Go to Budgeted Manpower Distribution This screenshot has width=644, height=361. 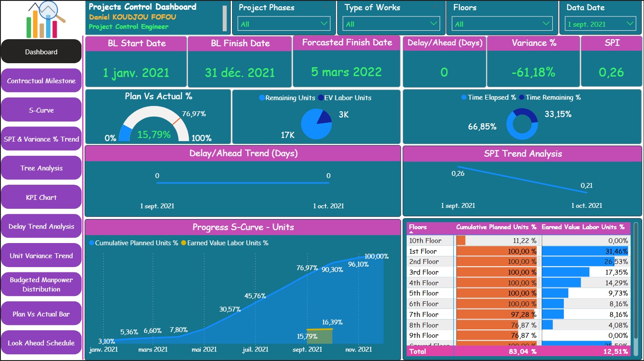coord(41,284)
